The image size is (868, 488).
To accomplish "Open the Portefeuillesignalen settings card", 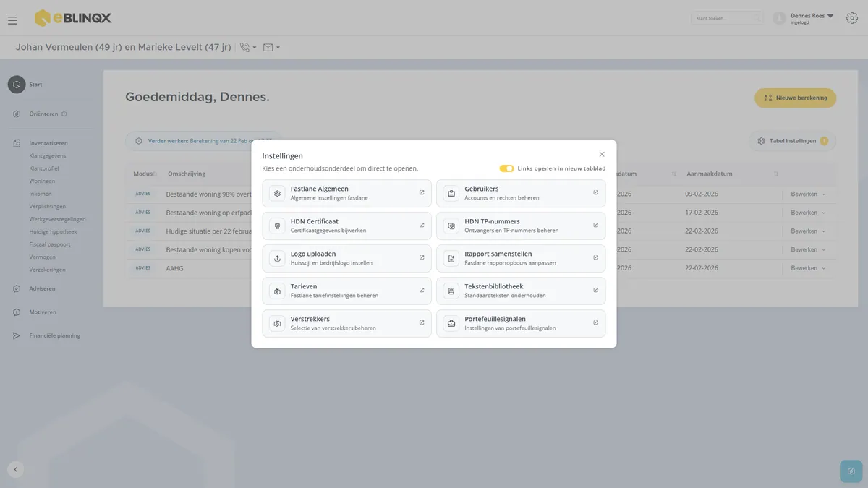I will click(x=521, y=323).
